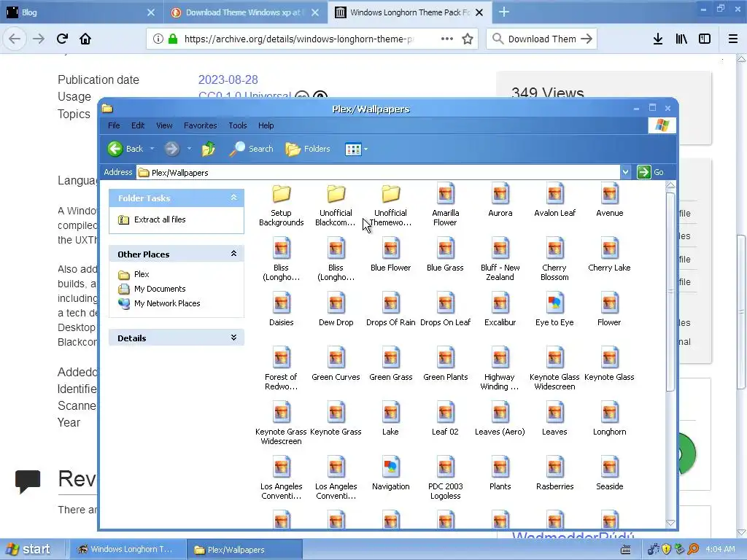Select the Bluff - New Zealand file
The width and height of the screenshot is (747, 560).
click(500, 260)
